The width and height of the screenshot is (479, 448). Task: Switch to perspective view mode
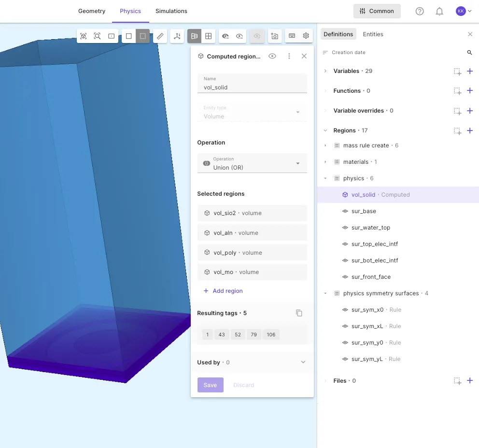[x=194, y=36]
